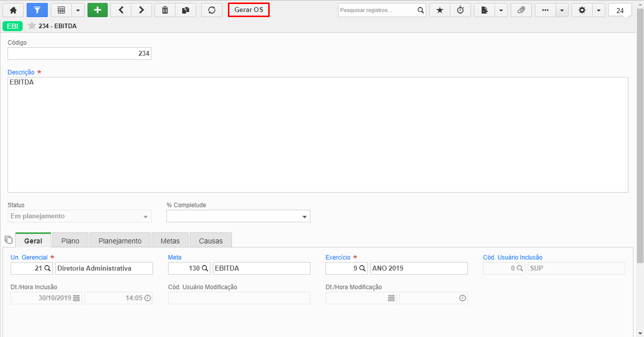Click the Exercício lookup magnifier

pyautogui.click(x=363, y=269)
